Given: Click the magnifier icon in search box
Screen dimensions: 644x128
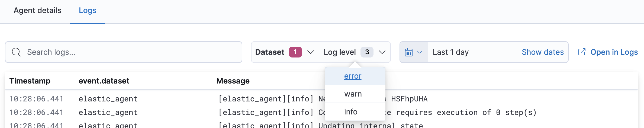Looking at the screenshot, I should [16, 52].
